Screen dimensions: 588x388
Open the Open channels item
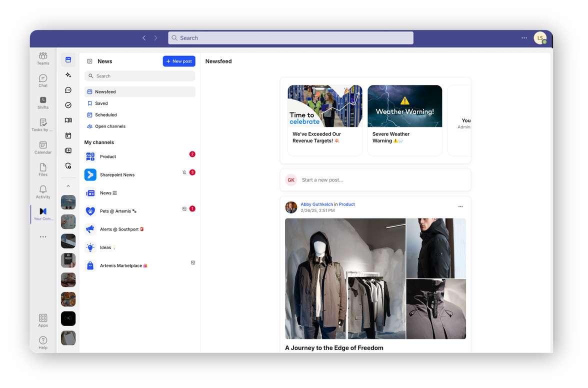point(140,126)
